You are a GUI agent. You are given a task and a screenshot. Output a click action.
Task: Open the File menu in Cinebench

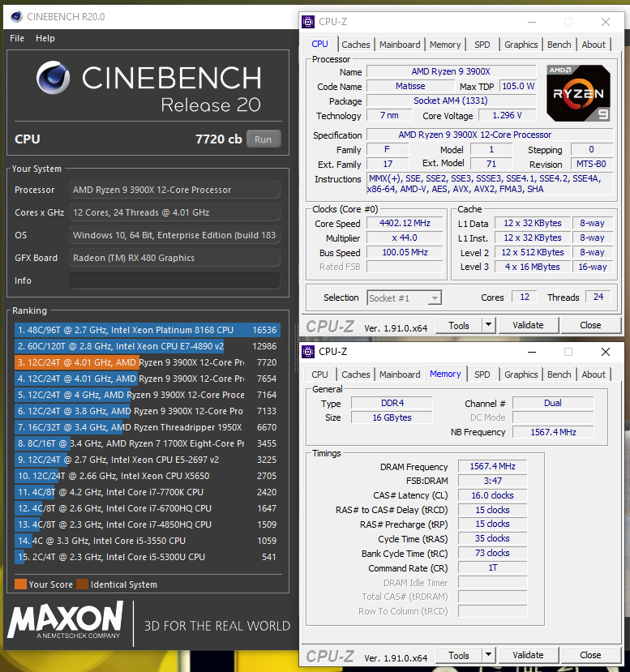click(17, 38)
